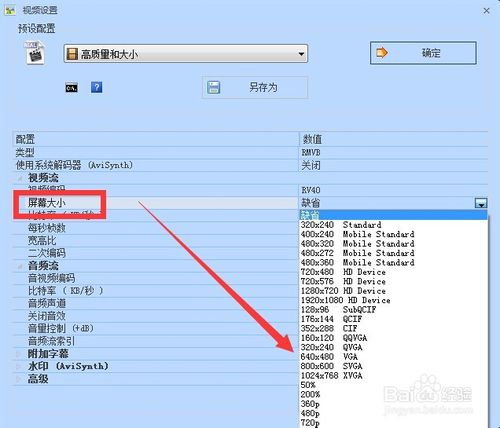
Task: Click the 音频声道 setting row
Action: [x=156, y=304]
